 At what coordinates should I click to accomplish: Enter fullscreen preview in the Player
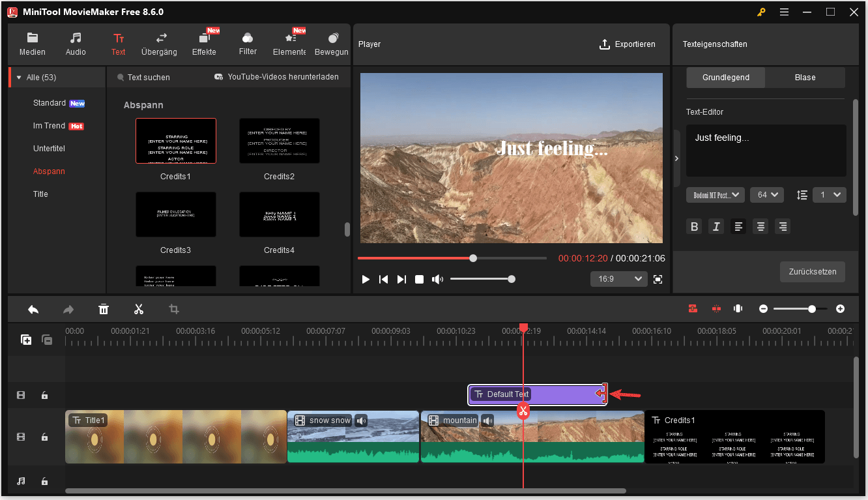coord(658,278)
